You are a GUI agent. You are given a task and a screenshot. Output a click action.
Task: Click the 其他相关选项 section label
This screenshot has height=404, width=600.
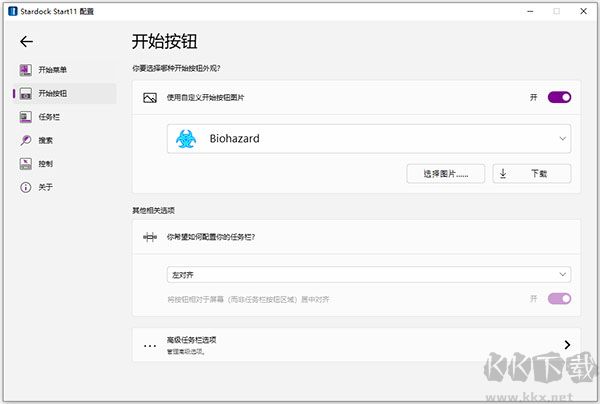153,210
